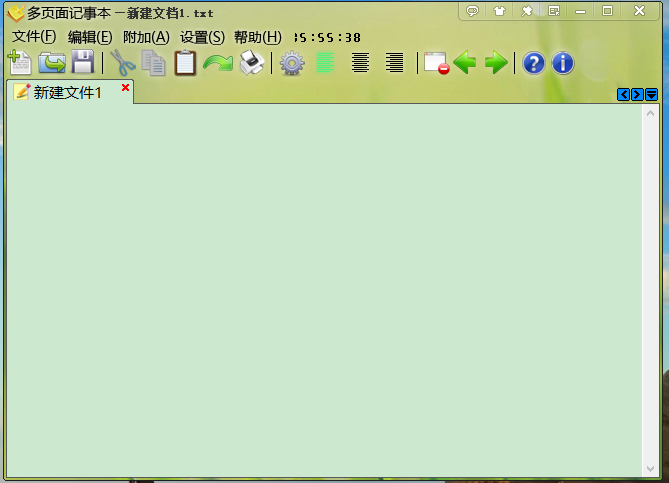Align text right with the rightmost lines icon
Image resolution: width=669 pixels, height=483 pixels.
[395, 63]
